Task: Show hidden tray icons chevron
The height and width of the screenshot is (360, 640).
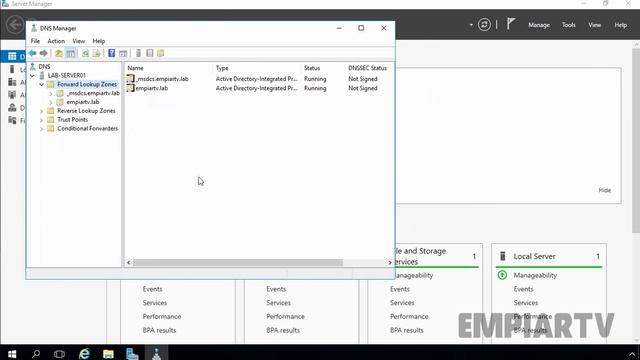Action: pos(632,354)
